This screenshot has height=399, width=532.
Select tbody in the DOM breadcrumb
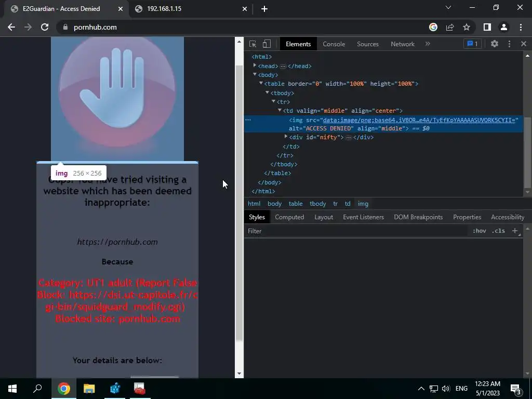(317, 204)
